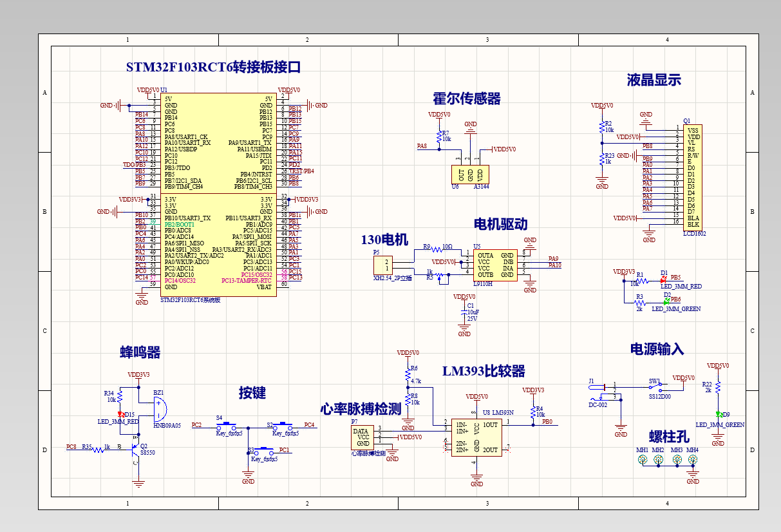Viewport: 781px width, 532px height.
Task: Click the PB2/BOOT1 pin name on U1
Action: coord(180,224)
